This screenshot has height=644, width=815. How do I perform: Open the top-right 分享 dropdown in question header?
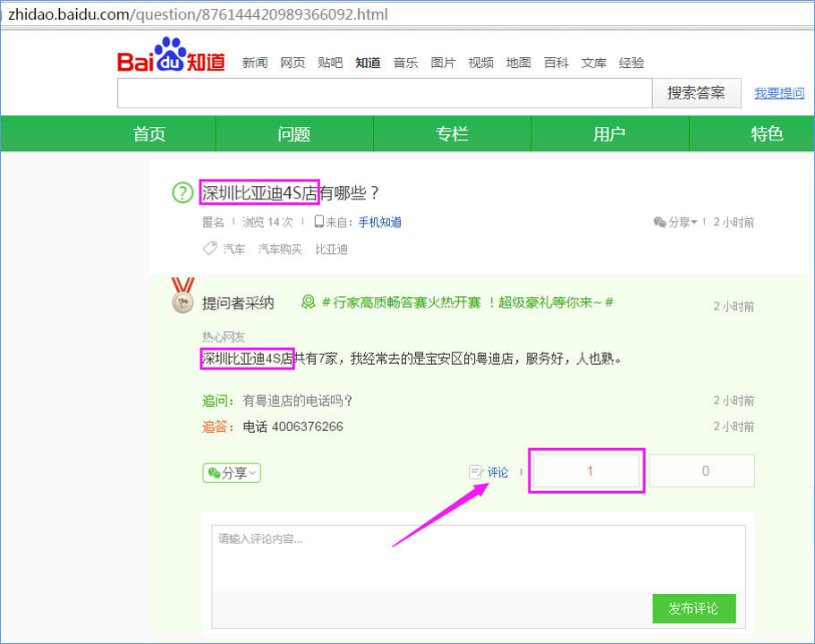(675, 222)
